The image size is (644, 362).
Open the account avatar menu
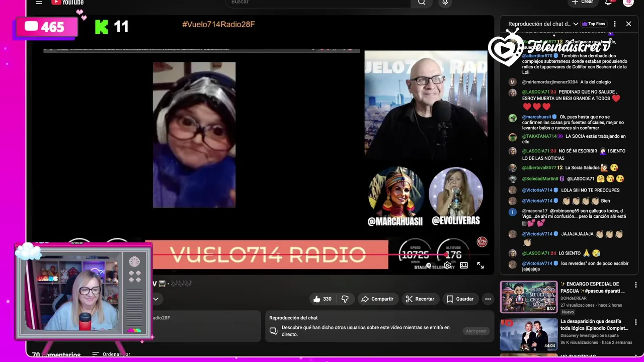click(628, 3)
